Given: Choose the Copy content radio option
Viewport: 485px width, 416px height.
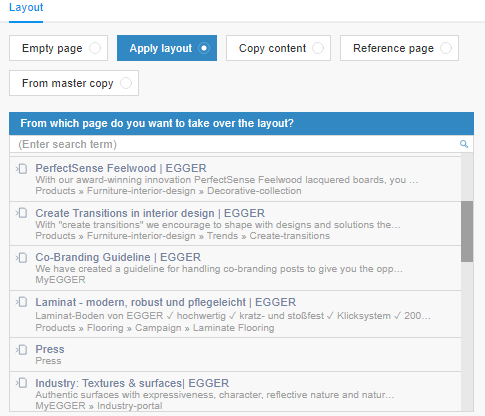Looking at the screenshot, I should click(278, 48).
